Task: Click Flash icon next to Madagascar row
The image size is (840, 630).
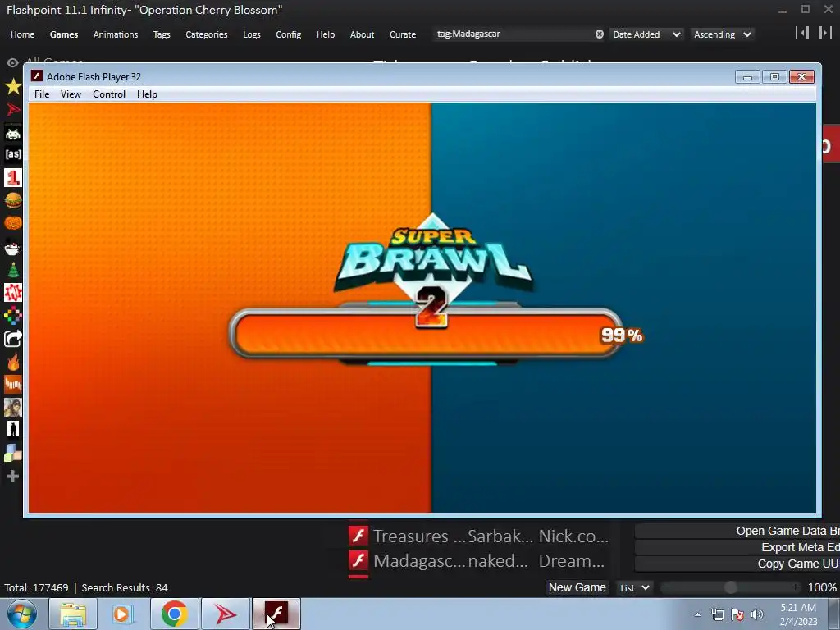Action: click(x=358, y=560)
